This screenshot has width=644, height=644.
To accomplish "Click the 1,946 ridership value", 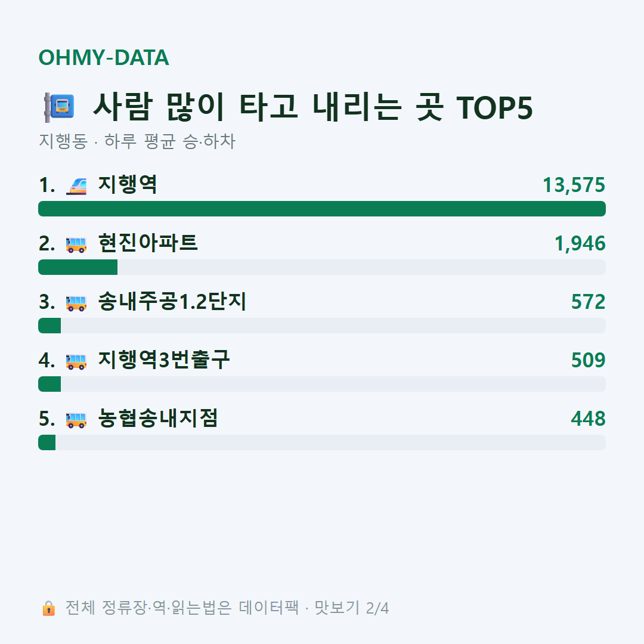I will 580,243.
